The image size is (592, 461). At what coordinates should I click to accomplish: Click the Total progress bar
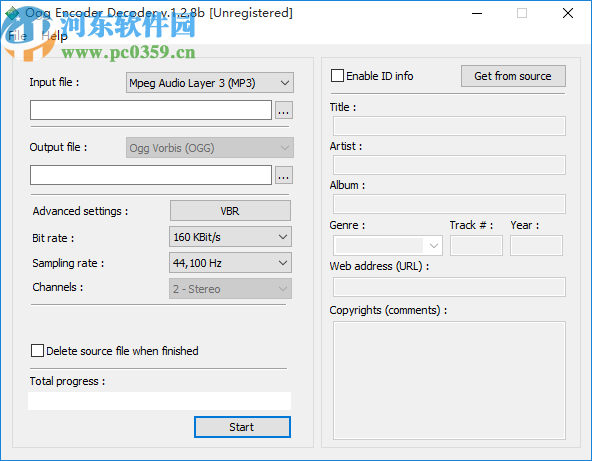tap(159, 401)
